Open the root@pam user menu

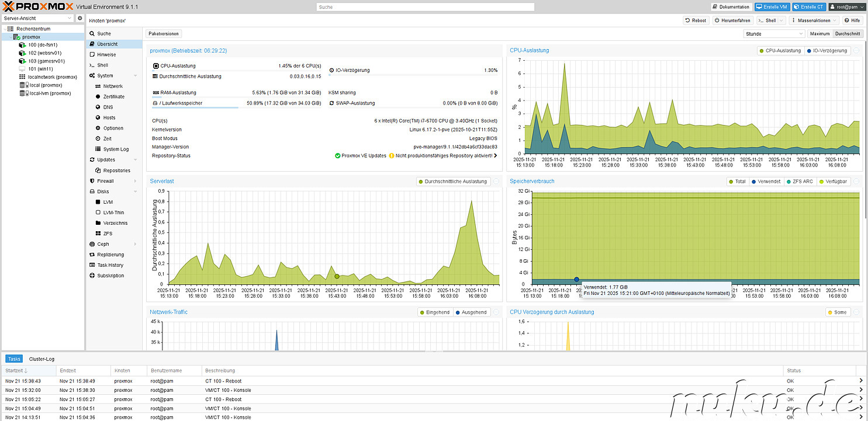[846, 7]
